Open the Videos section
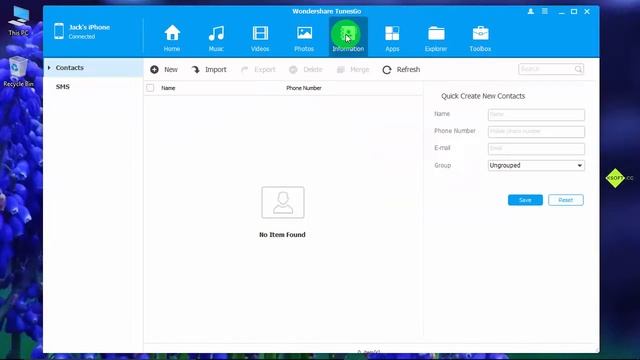 260,38
